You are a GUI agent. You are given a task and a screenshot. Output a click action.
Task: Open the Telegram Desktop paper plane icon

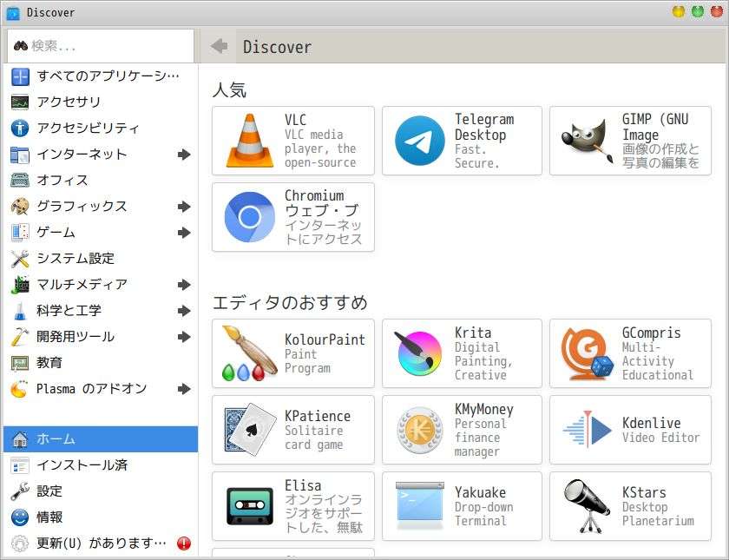click(419, 141)
